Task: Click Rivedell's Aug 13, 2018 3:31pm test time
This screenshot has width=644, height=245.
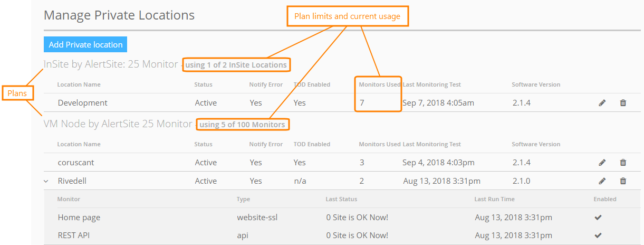Action: point(442,181)
